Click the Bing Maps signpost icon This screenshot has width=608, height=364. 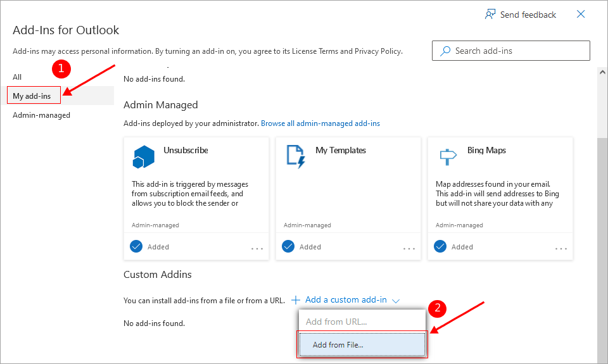[447, 156]
